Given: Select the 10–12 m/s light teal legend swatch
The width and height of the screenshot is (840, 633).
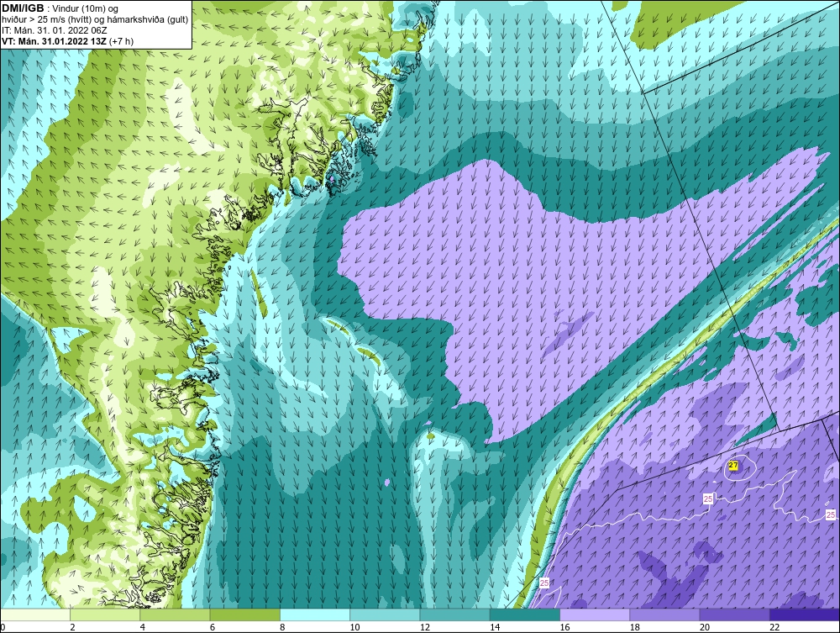Looking at the screenshot, I should point(385,615).
